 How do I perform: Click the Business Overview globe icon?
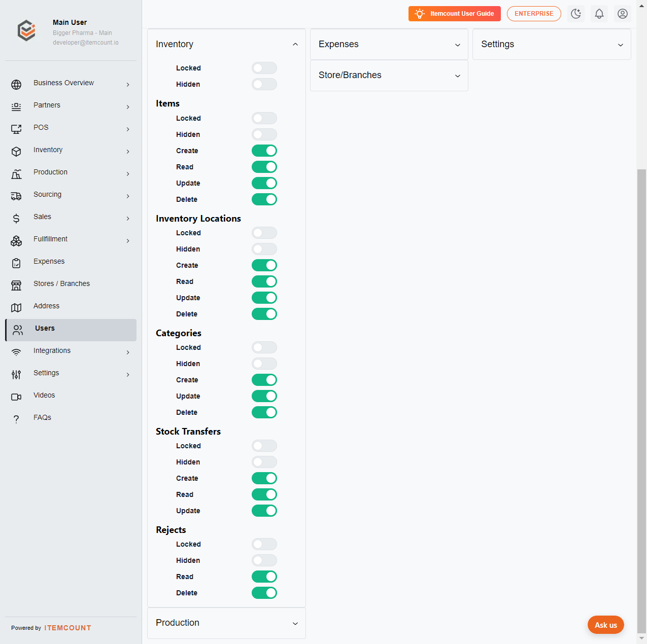(16, 85)
